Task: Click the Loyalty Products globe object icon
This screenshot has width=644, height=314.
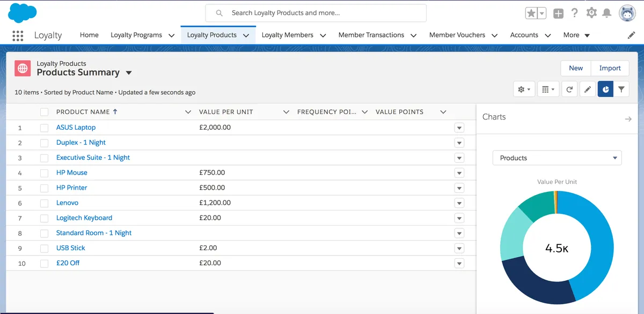Action: point(23,68)
